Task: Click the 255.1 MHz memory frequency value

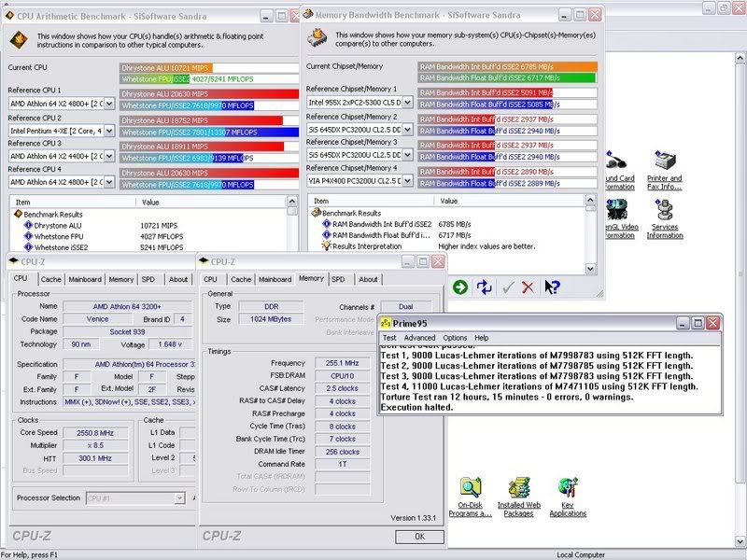Action: pos(342,363)
